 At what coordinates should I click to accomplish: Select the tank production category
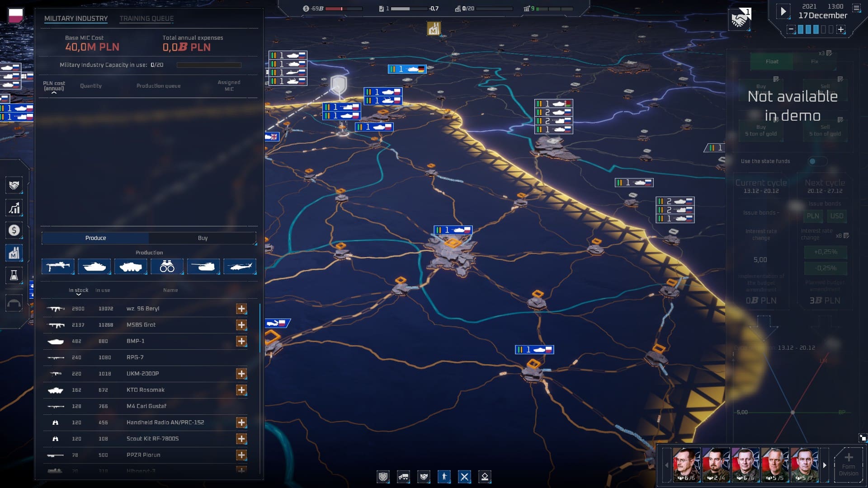(94, 267)
